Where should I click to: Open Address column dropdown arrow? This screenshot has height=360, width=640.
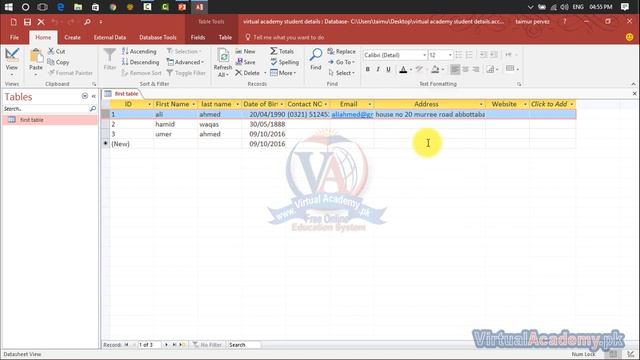click(481, 104)
